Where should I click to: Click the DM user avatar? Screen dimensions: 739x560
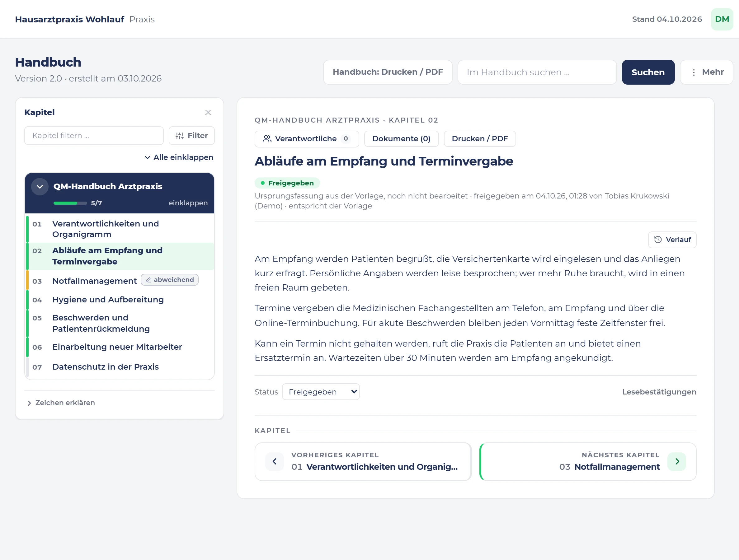(722, 19)
